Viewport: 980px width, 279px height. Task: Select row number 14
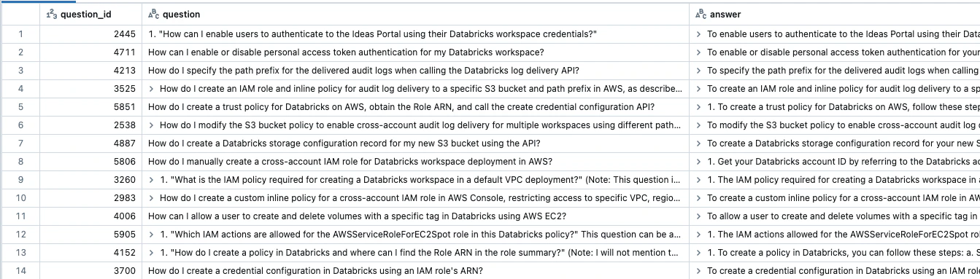[x=20, y=271]
